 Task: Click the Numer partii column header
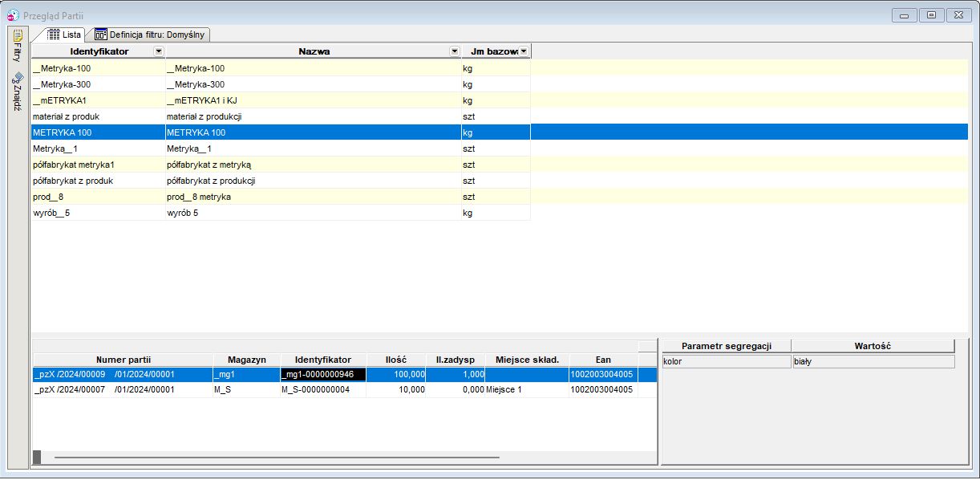point(123,360)
